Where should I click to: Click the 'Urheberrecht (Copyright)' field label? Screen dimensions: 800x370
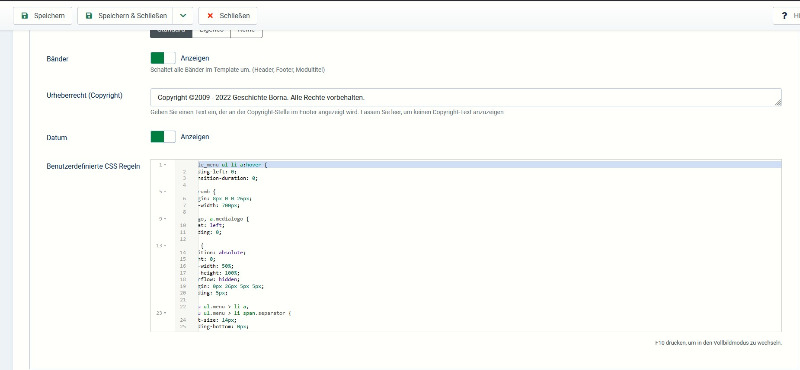[84, 95]
